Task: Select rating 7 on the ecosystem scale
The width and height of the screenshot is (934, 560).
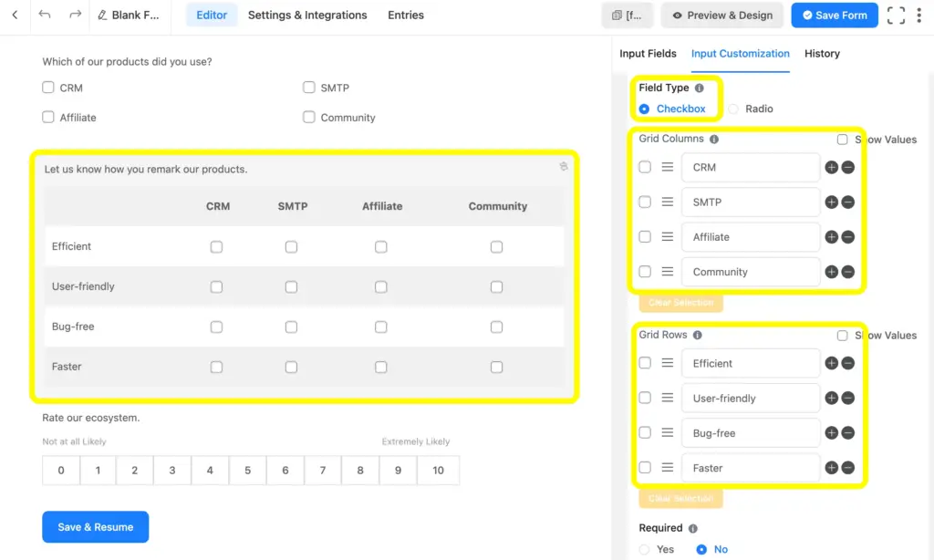Action: [322, 470]
